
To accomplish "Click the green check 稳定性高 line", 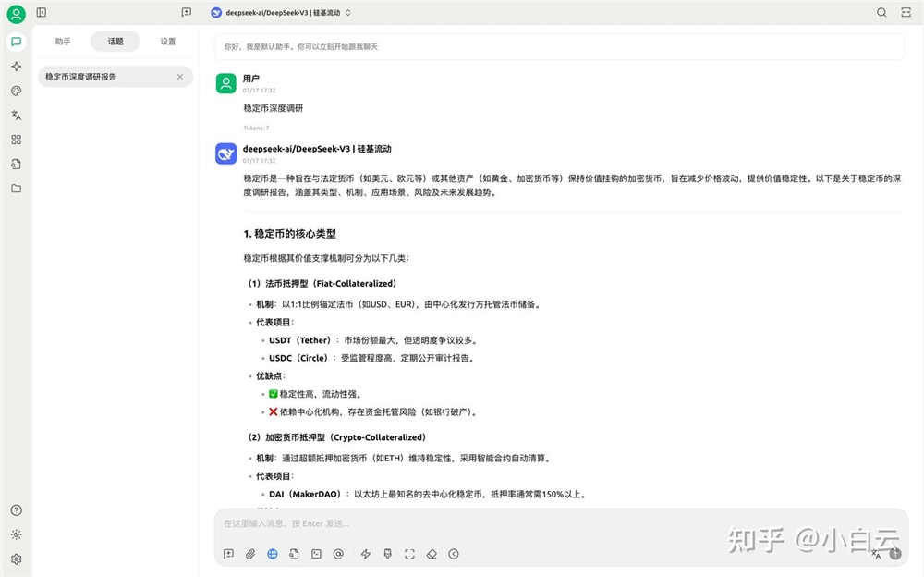I will point(315,394).
